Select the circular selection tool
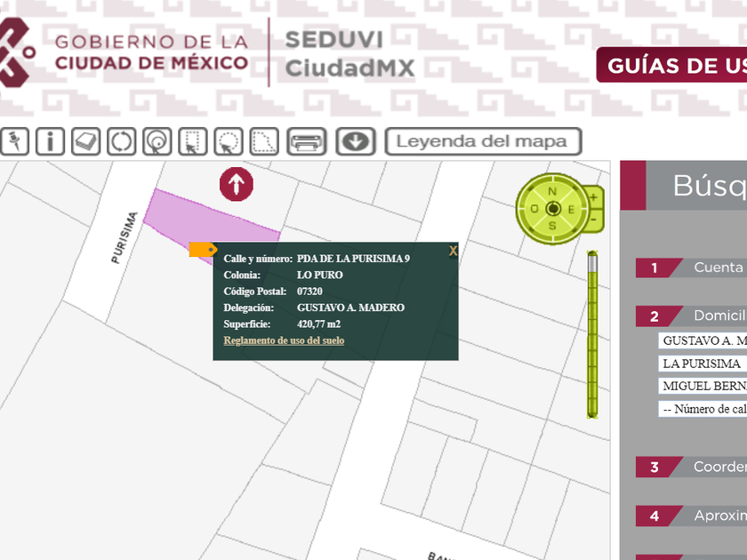 coord(229,141)
